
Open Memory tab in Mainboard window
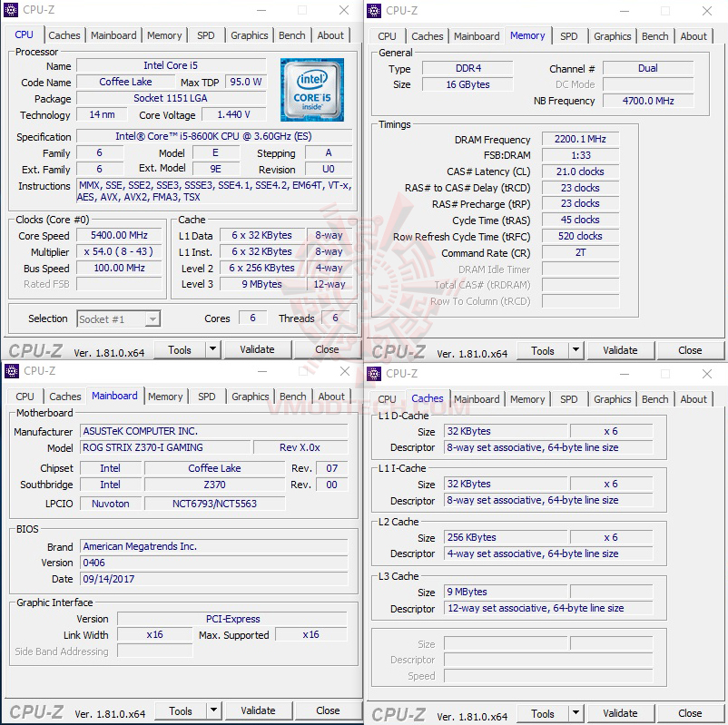(x=165, y=397)
